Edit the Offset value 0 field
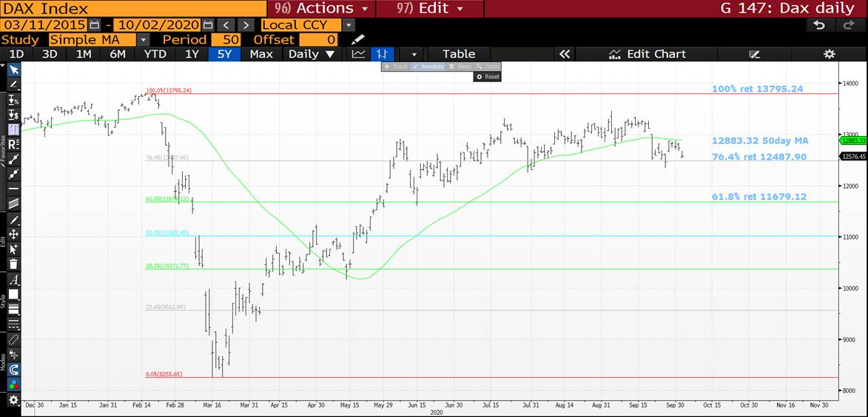Viewport: 868px width, 417px height. (x=319, y=40)
